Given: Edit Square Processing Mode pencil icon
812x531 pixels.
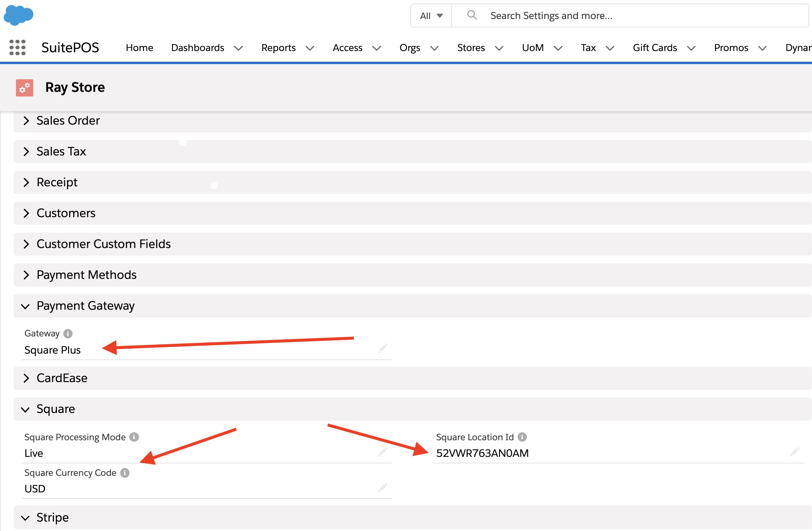Looking at the screenshot, I should tap(383, 452).
